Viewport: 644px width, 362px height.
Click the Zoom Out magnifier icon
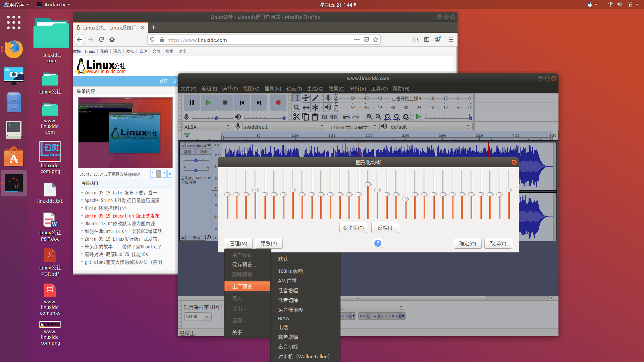(x=378, y=117)
